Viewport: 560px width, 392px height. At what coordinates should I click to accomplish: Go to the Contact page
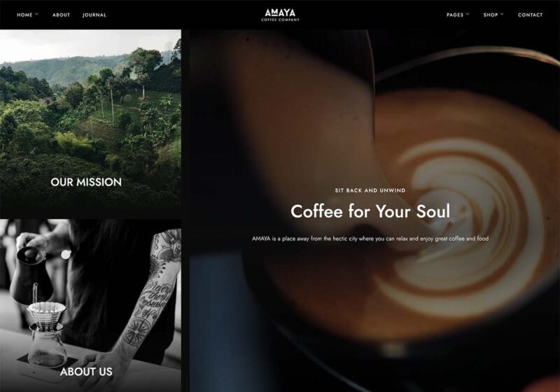click(530, 15)
